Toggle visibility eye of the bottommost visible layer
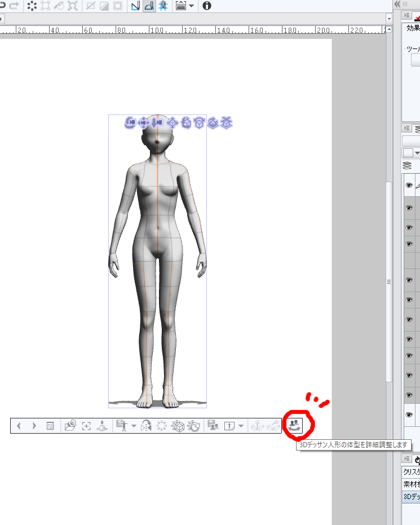The image size is (420, 525). point(409,414)
